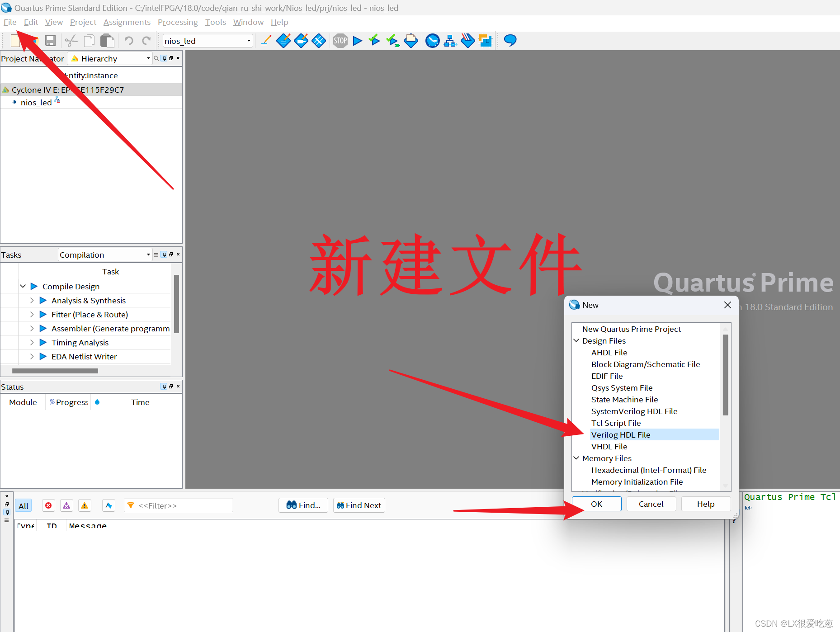Viewport: 840px width, 632px height.
Task: Select Verilog HDL File in list
Action: pos(654,435)
